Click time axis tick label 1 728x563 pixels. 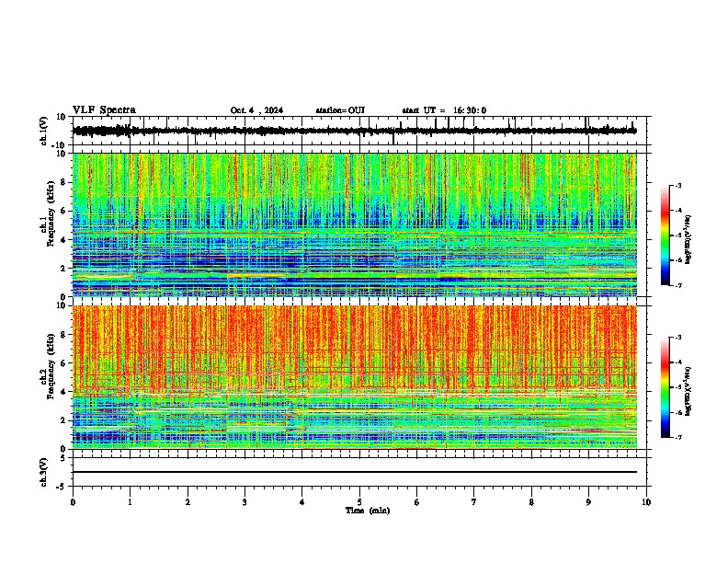[x=130, y=502]
